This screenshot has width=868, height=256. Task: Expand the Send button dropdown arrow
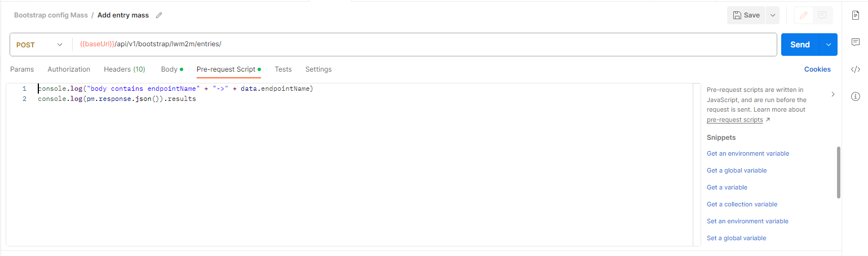point(829,45)
